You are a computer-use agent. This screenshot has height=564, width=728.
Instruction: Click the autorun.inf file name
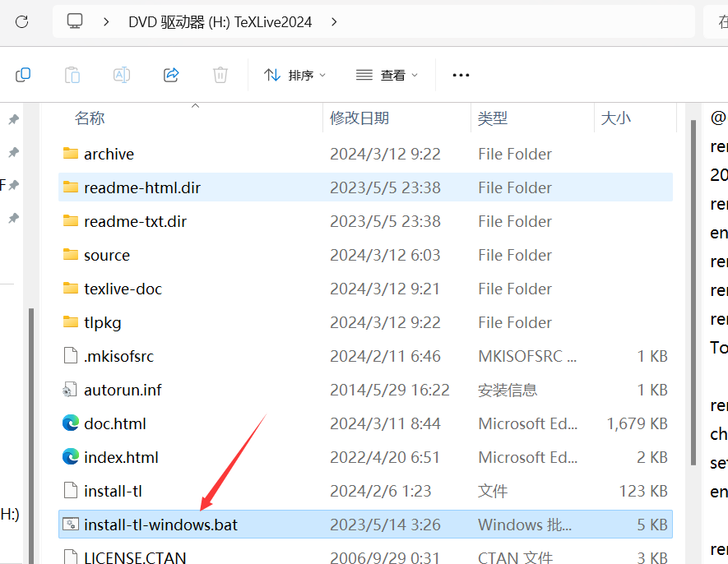[x=123, y=390]
